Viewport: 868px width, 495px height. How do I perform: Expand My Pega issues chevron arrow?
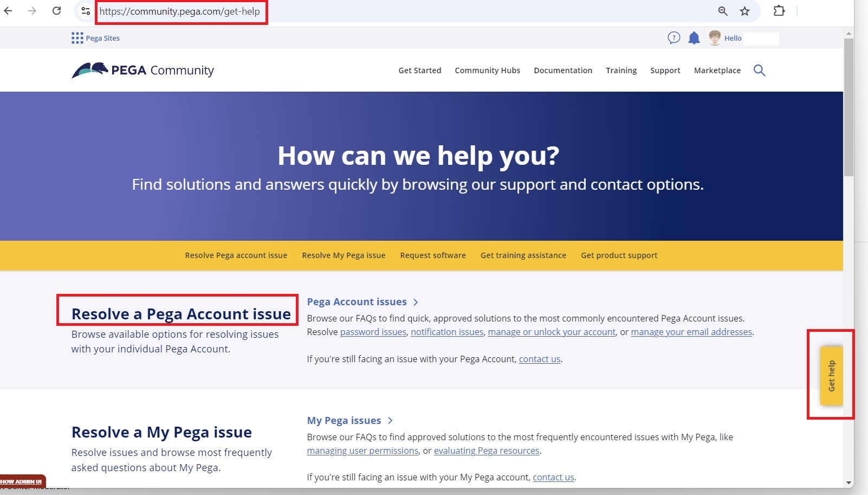coord(390,421)
